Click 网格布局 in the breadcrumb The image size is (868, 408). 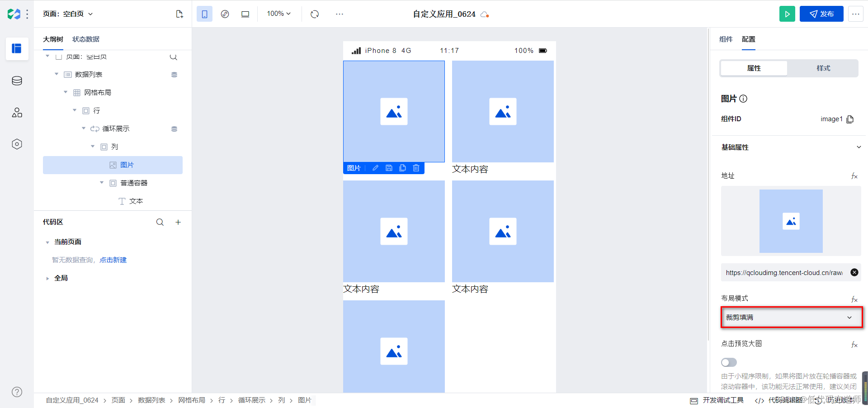tap(192, 400)
